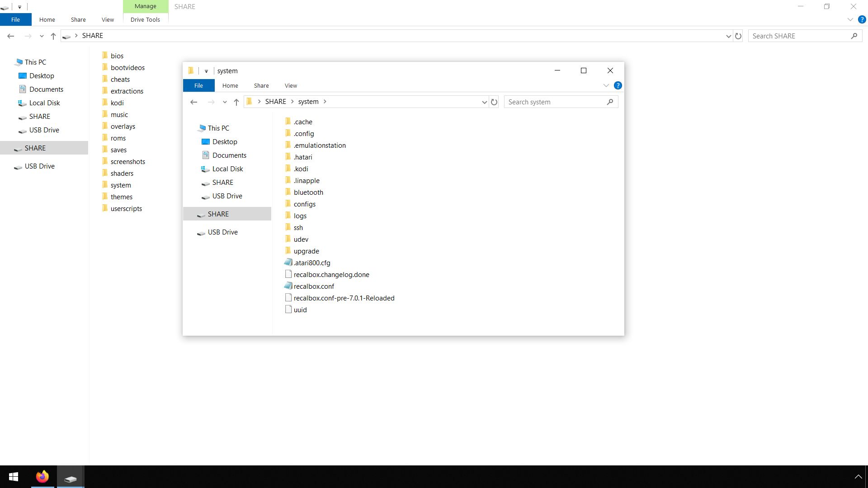Expand the ribbon in SHARE window
This screenshot has width=868, height=488.
850,19
